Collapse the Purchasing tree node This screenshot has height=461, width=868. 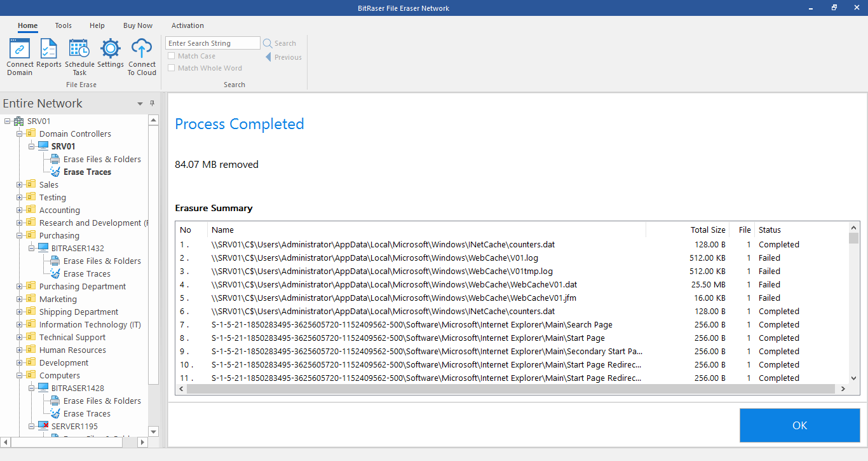pos(19,235)
